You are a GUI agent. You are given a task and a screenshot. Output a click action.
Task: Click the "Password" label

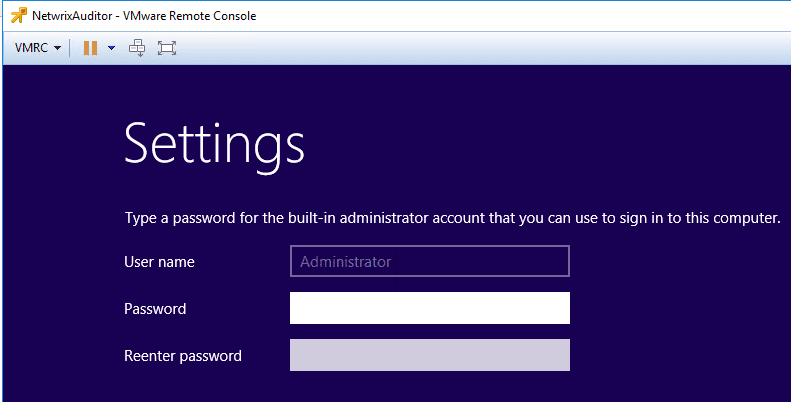point(155,309)
